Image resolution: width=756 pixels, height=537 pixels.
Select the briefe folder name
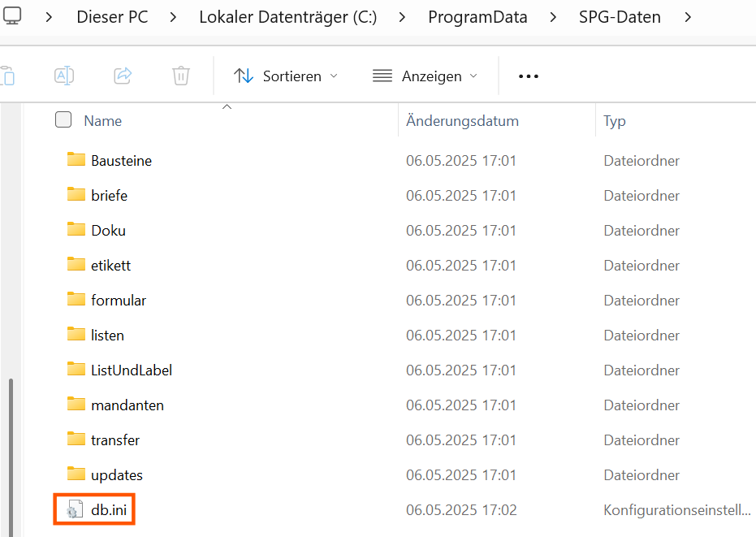click(110, 196)
